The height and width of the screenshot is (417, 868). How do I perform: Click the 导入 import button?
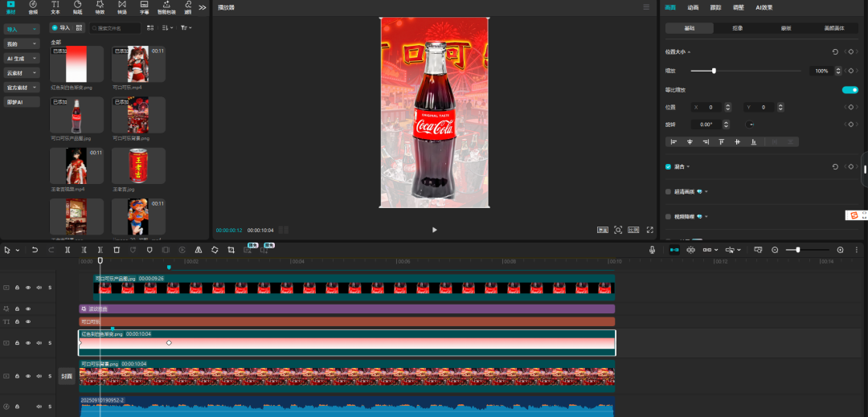(61, 28)
